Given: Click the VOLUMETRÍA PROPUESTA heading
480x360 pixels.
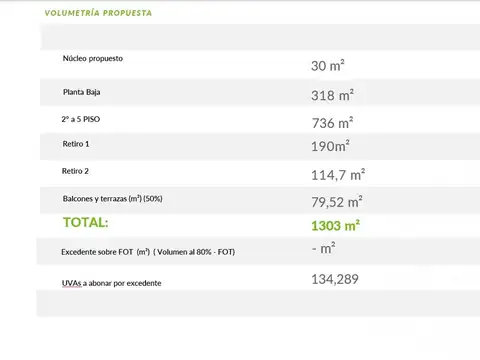Looking at the screenshot, I should tap(98, 13).
